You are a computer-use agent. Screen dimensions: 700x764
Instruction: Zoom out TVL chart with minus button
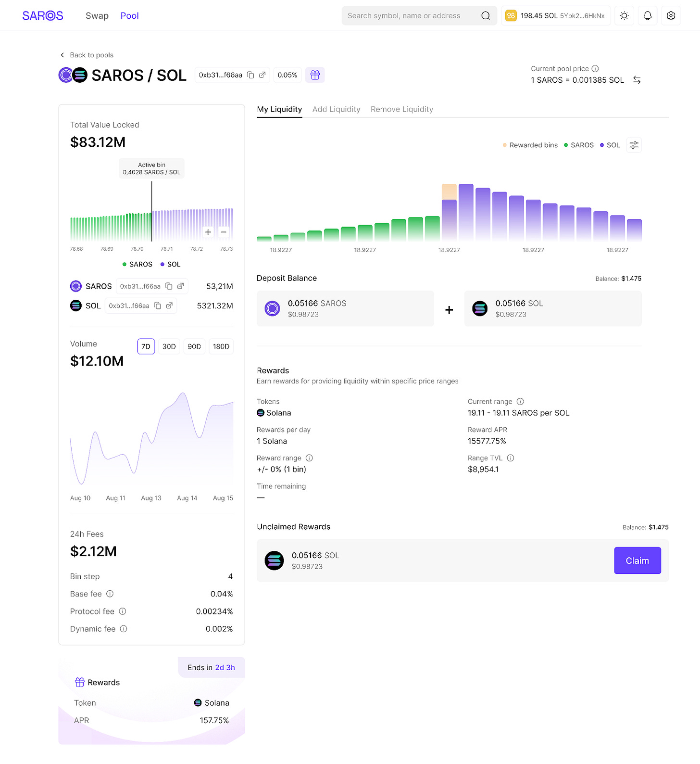(x=224, y=232)
